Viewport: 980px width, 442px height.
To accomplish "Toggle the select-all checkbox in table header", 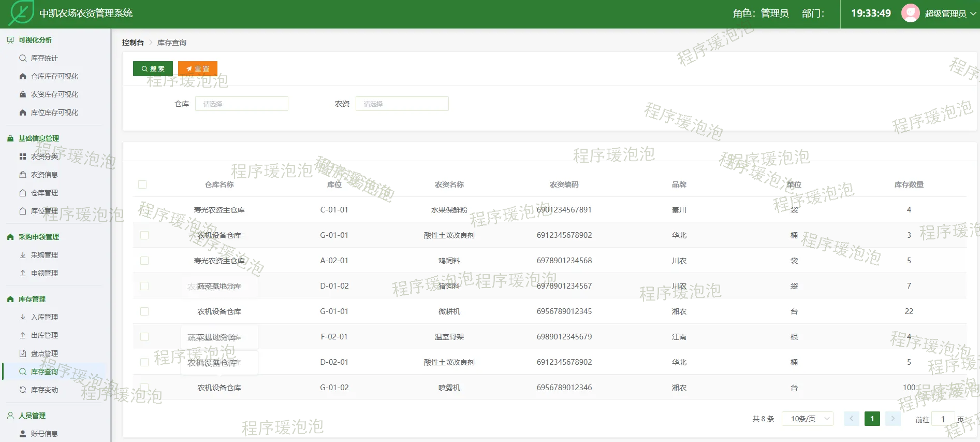I will pos(142,184).
